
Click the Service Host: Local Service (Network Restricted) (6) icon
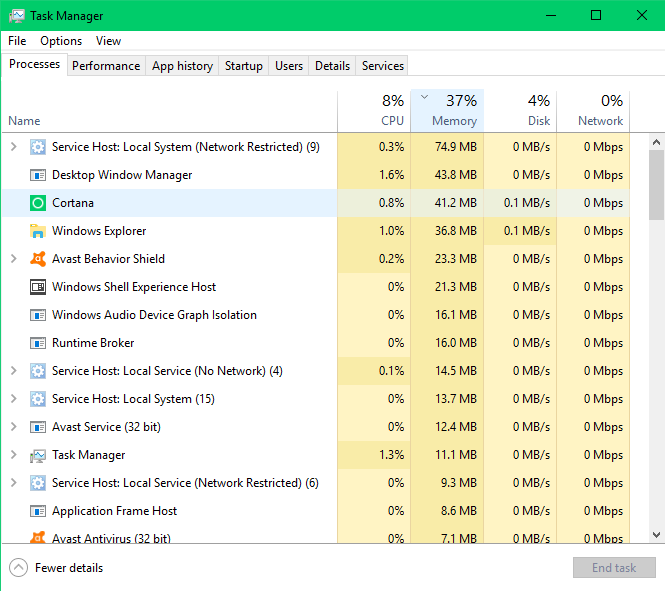[x=38, y=483]
